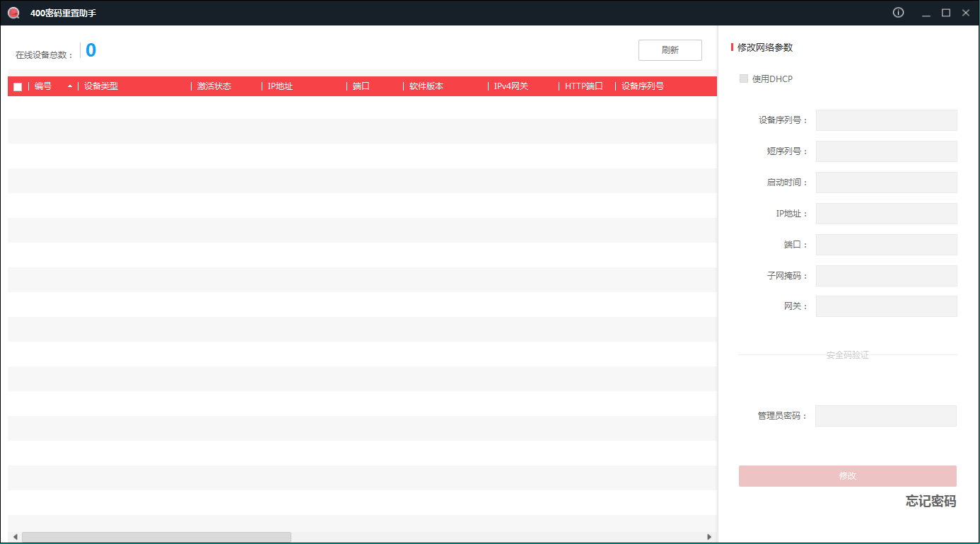Select the 设备序列号 input field

886,120
